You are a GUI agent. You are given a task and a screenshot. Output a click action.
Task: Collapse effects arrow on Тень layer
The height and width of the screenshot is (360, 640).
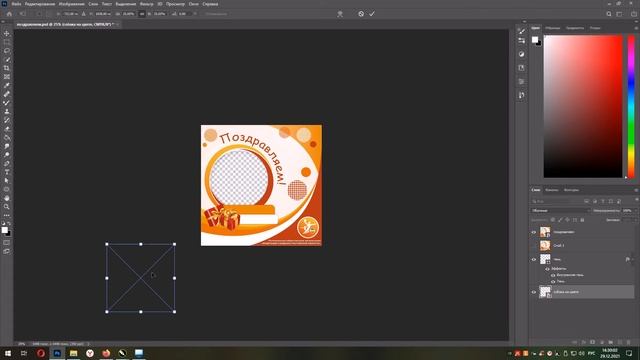(633, 260)
